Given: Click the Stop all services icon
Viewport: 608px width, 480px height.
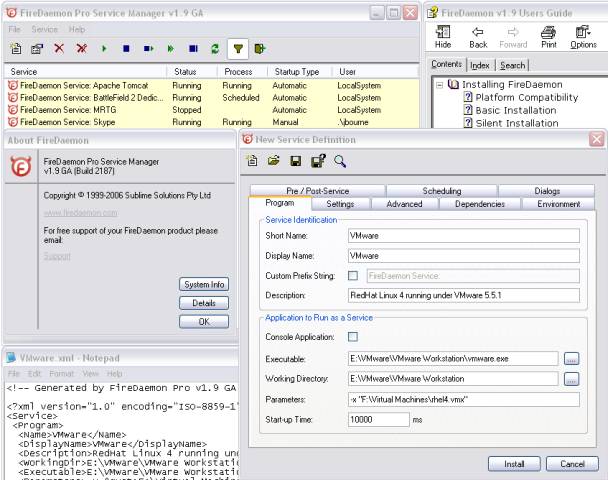Looking at the screenshot, I should 193,48.
